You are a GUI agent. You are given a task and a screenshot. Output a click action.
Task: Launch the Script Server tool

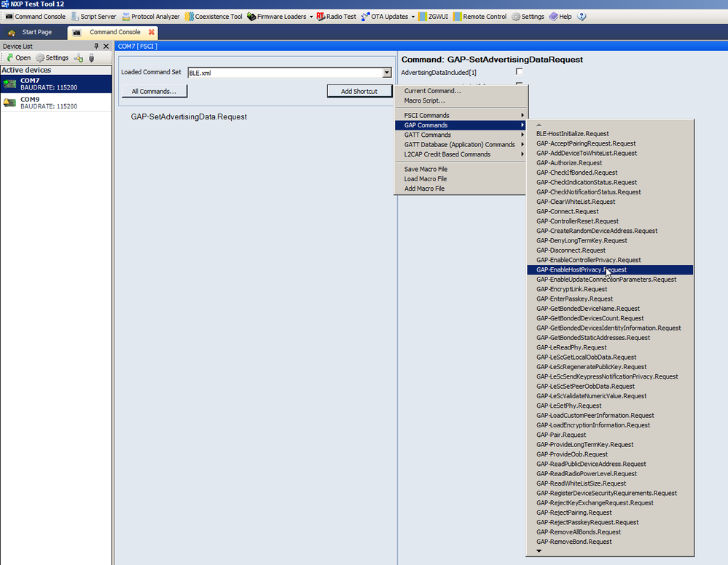coord(94,17)
